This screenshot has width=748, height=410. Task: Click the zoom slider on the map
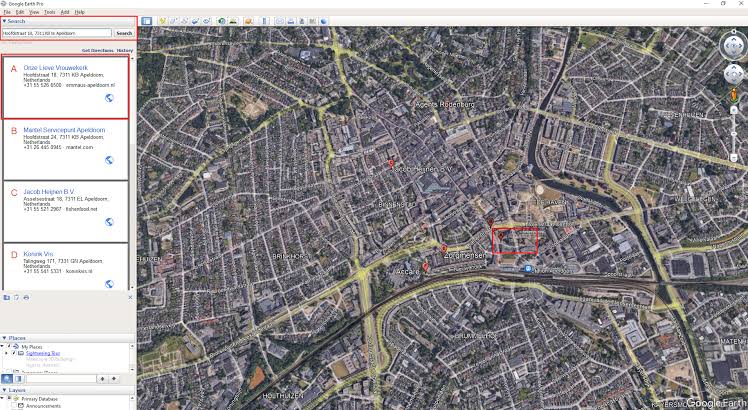point(734,134)
